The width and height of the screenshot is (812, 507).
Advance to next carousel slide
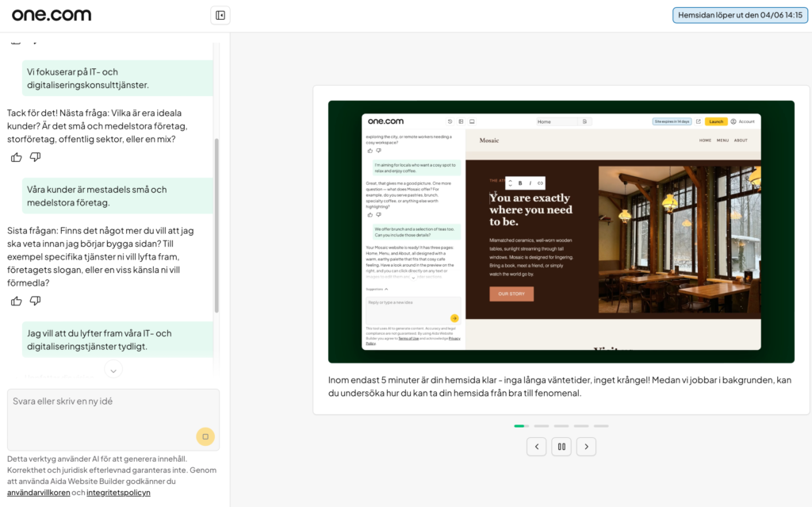pyautogui.click(x=586, y=447)
